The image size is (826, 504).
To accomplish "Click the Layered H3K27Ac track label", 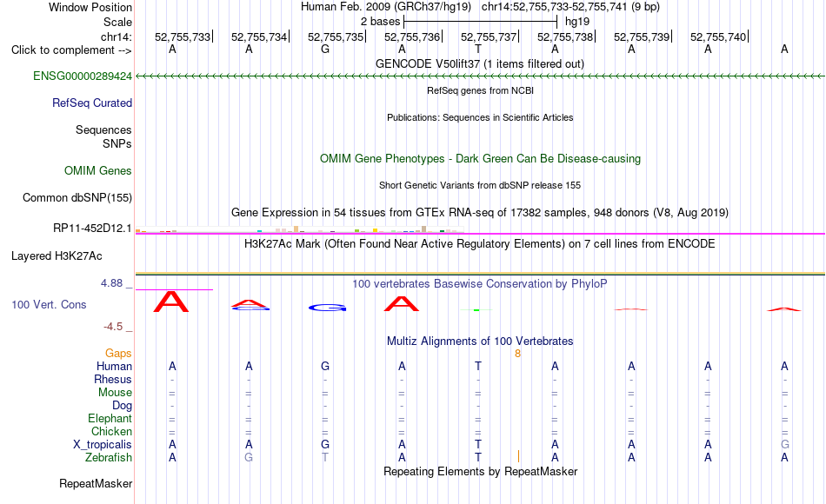I will (57, 256).
